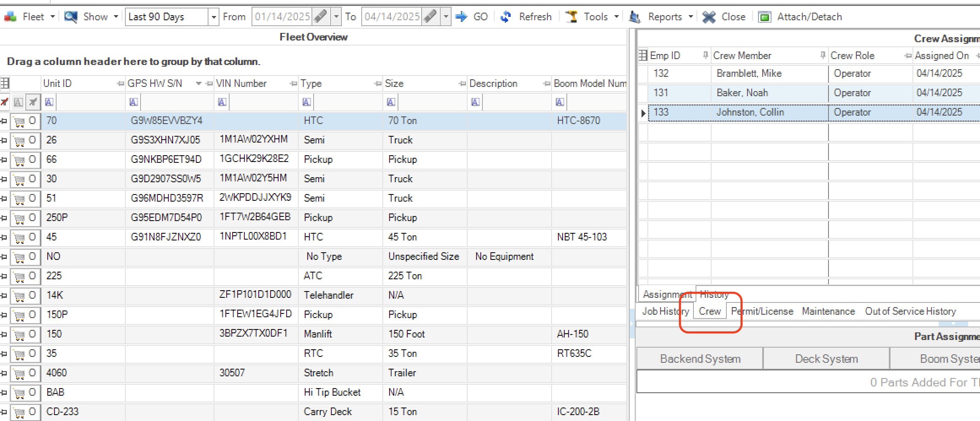Clear the From date with eraser icon

click(321, 17)
